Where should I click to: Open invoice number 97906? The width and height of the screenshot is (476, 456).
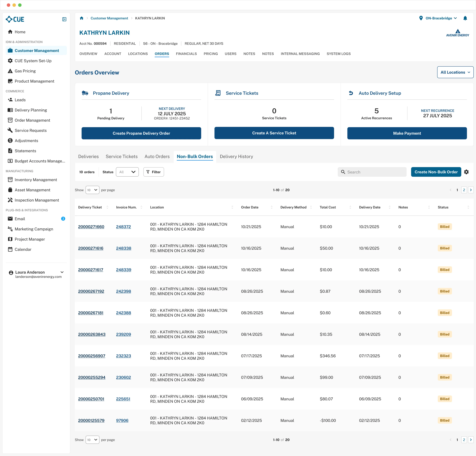[x=122, y=420]
